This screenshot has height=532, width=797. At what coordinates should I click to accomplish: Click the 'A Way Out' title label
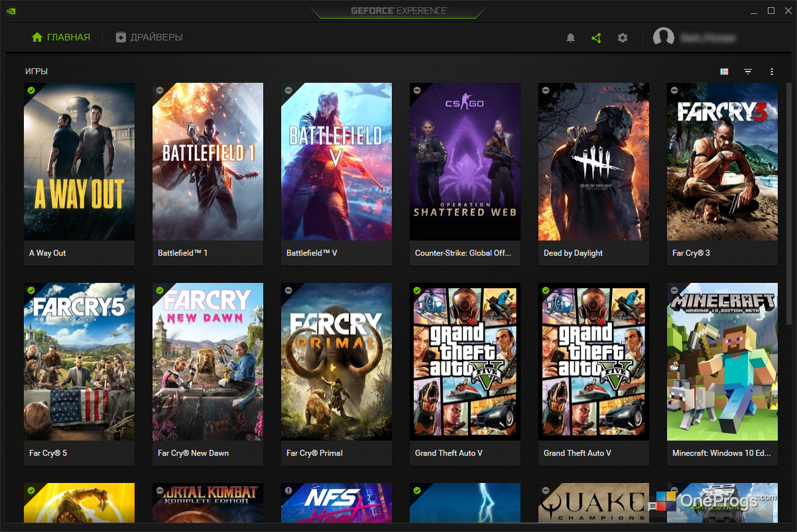tap(48, 253)
